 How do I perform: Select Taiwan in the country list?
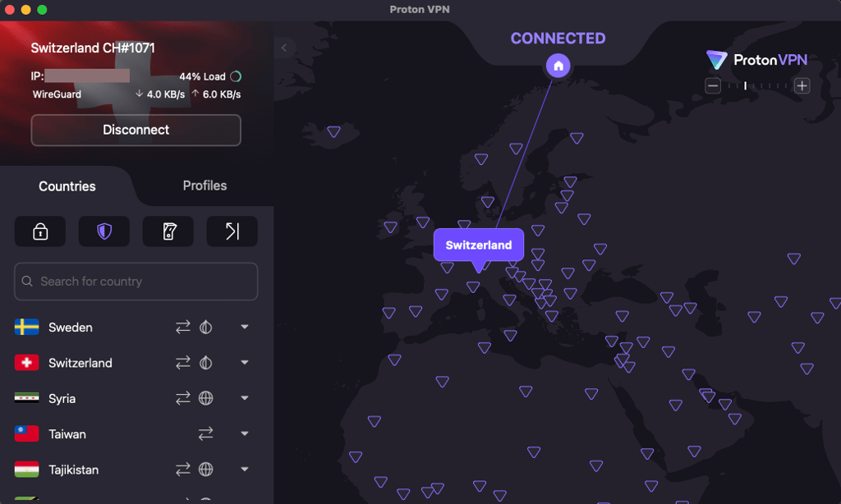point(67,433)
